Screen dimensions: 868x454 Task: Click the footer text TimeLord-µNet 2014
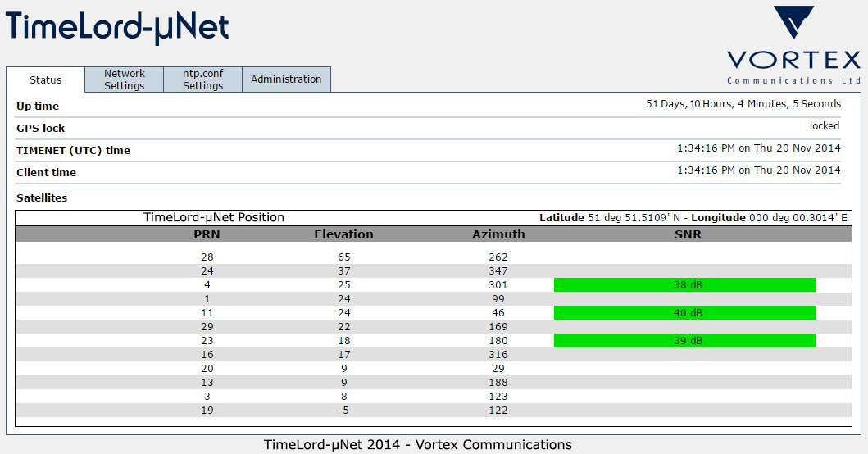coord(417,445)
